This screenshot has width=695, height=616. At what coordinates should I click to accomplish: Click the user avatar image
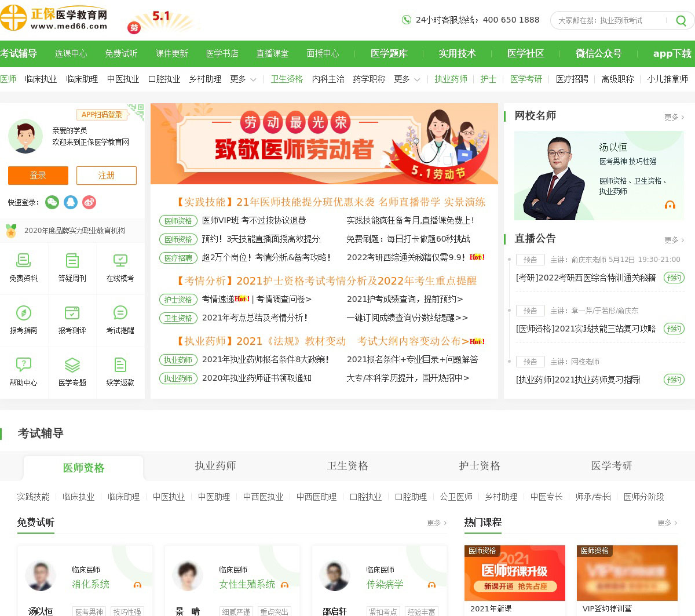(25, 136)
